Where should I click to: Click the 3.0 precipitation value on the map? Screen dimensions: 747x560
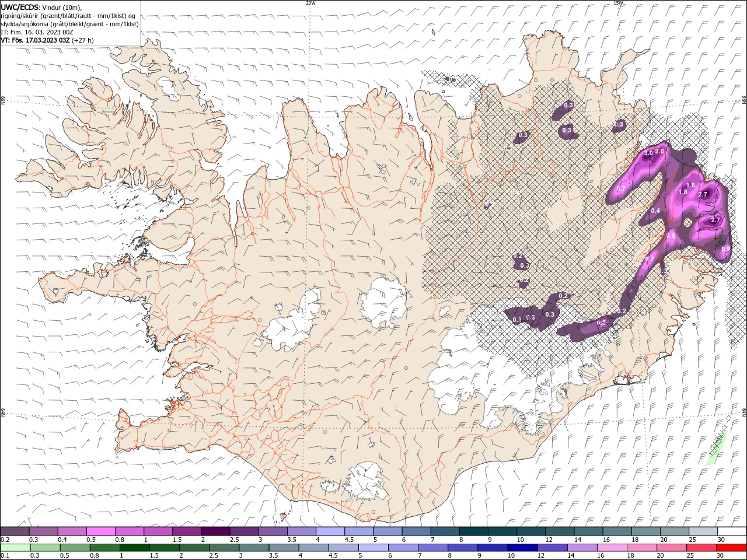click(648, 153)
